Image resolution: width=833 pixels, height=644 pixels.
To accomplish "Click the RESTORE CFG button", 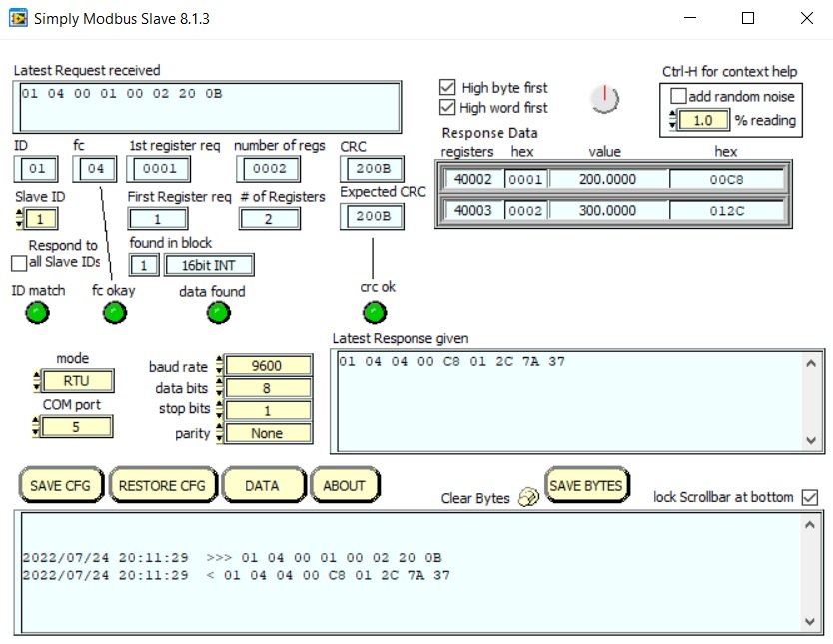I will [x=163, y=485].
